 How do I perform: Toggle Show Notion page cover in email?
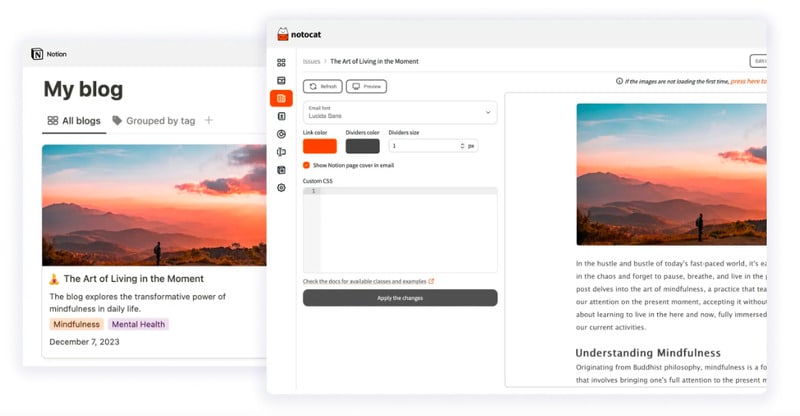pos(306,165)
